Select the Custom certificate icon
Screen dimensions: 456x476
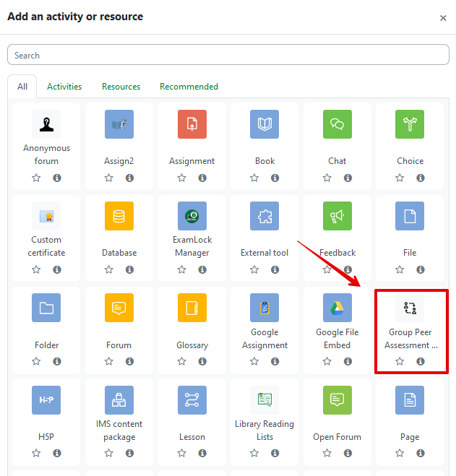coord(46,216)
